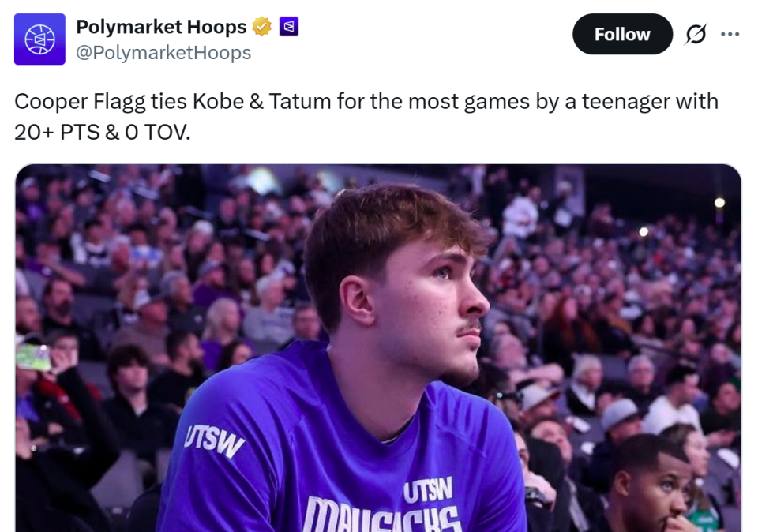Click the words "Cooper Flagg" in the tweet
The height and width of the screenshot is (532, 758).
[64, 101]
